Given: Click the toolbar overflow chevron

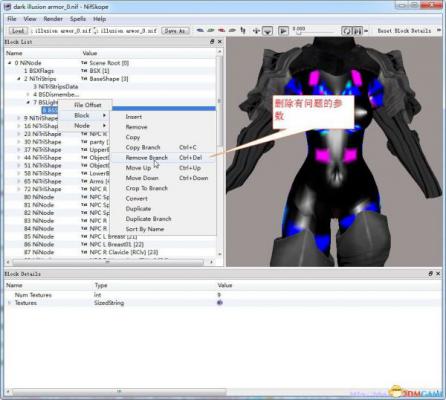Looking at the screenshot, I should [439, 31].
